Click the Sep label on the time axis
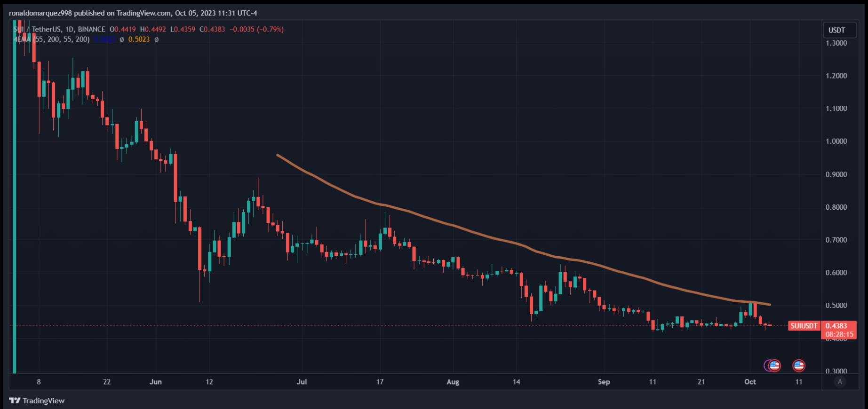868x409 pixels. pos(604,382)
